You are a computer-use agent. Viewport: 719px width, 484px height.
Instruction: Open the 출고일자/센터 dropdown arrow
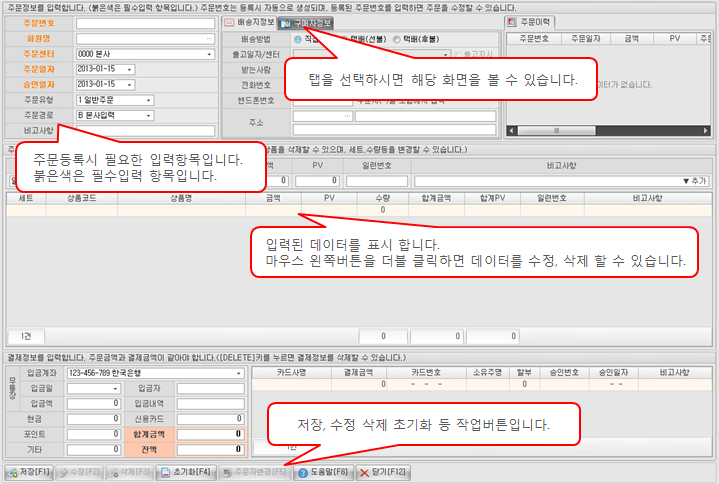click(x=445, y=55)
